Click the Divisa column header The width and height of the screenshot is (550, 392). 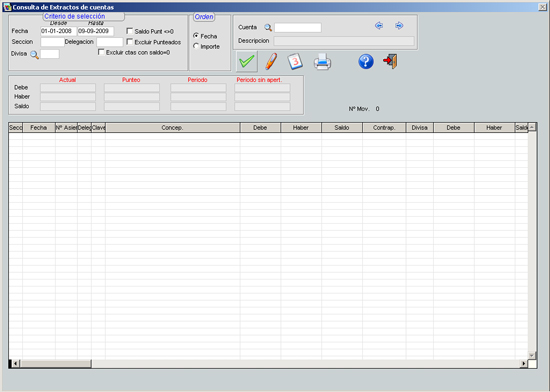420,128
